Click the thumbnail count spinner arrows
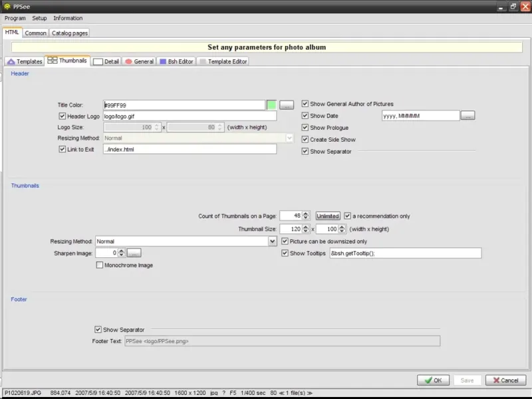532x399 pixels. (305, 215)
